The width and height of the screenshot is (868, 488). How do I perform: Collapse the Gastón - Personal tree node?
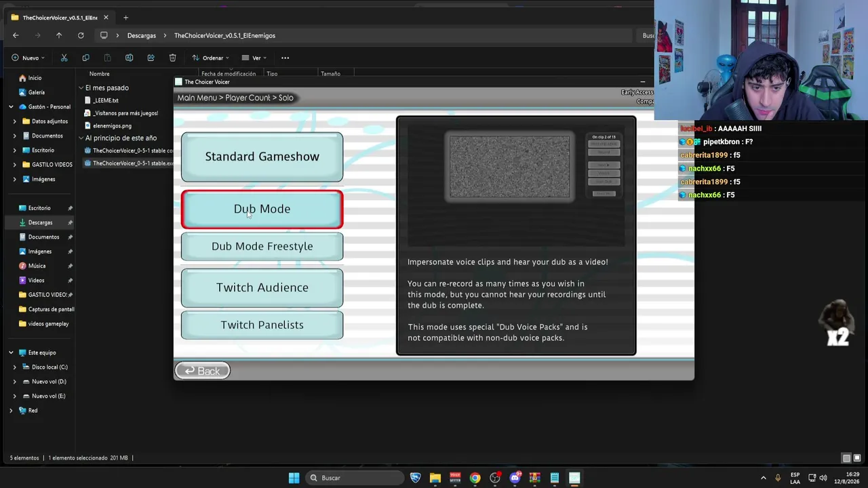[11, 107]
